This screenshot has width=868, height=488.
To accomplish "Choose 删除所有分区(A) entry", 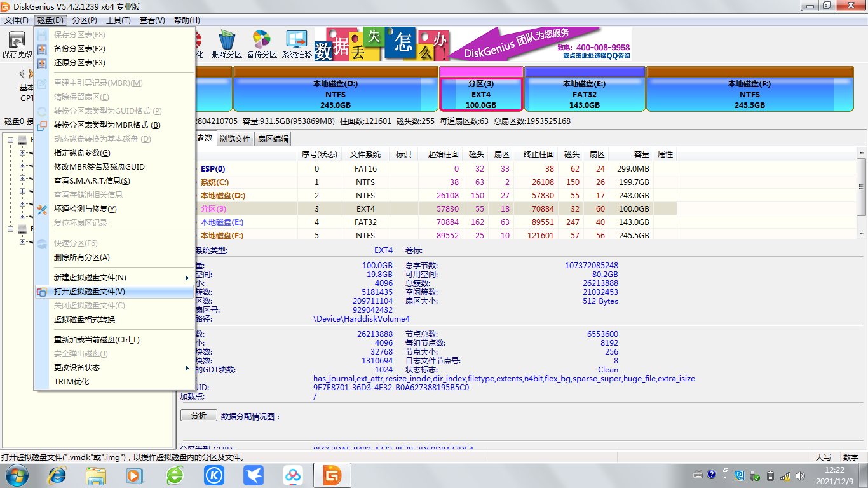I will coord(114,257).
